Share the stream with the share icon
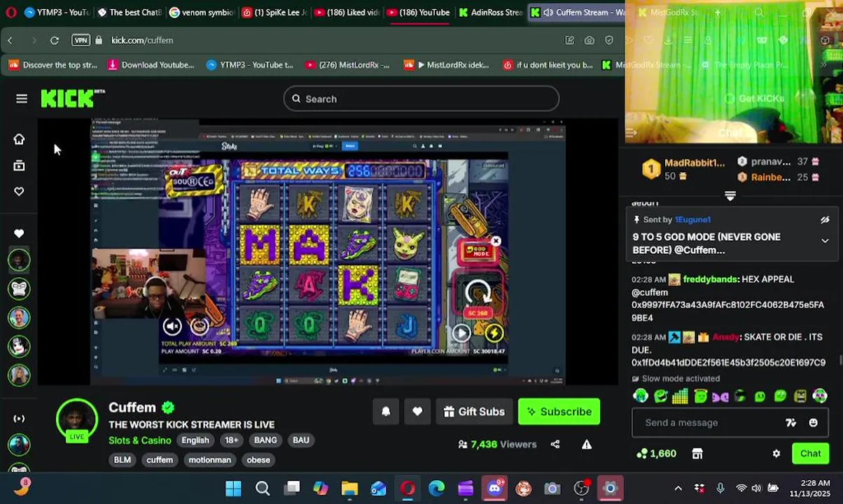 click(x=555, y=444)
